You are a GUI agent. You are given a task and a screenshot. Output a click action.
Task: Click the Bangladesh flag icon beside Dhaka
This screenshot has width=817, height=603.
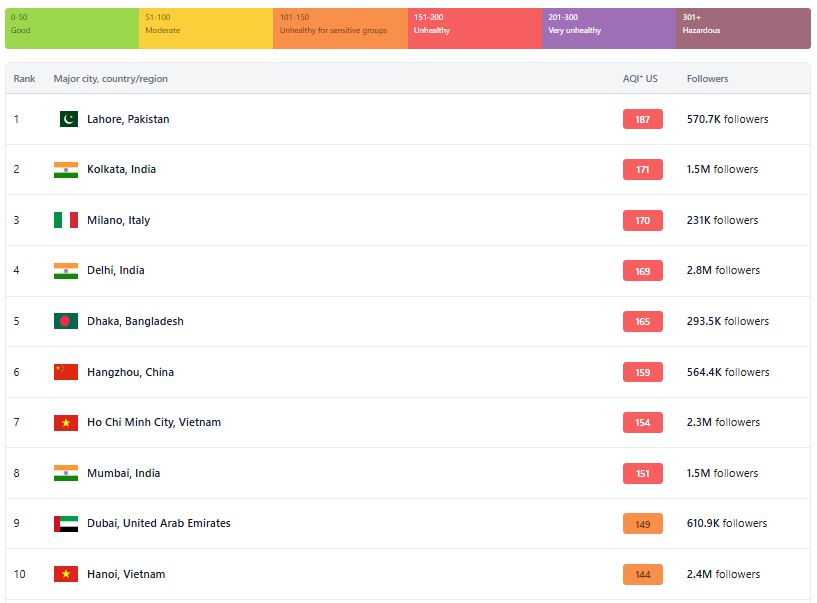[x=66, y=321]
